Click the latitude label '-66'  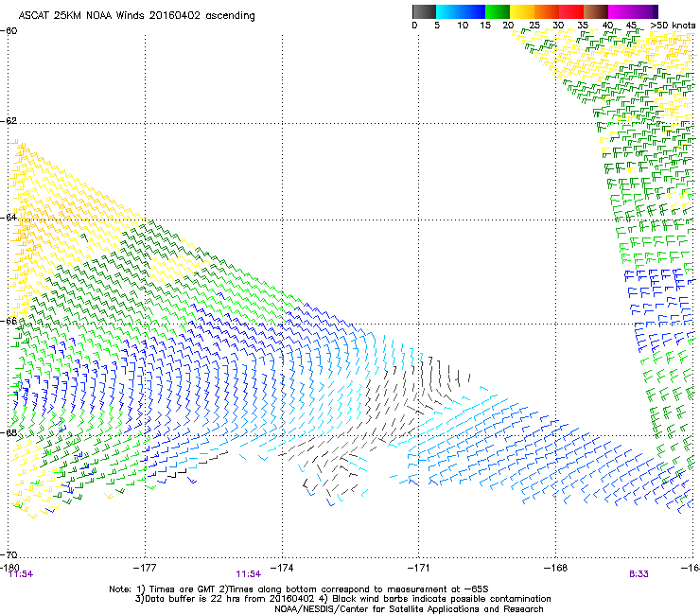pos(9,321)
